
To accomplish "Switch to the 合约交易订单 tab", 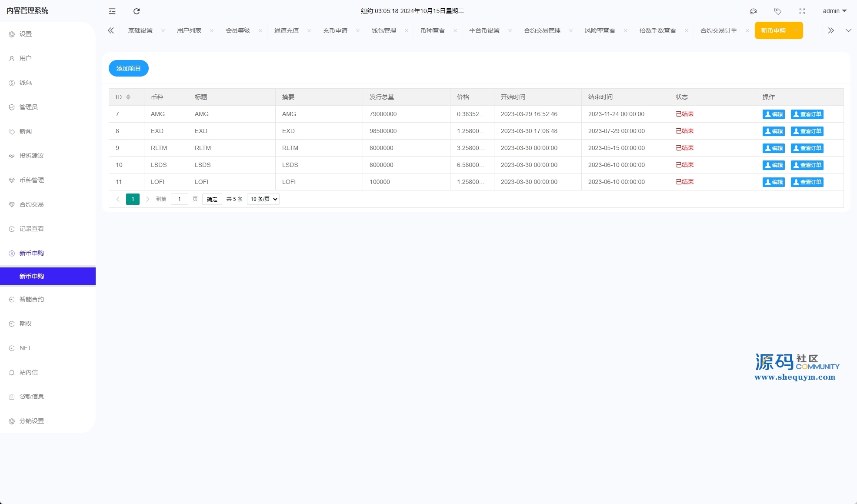I will click(718, 30).
